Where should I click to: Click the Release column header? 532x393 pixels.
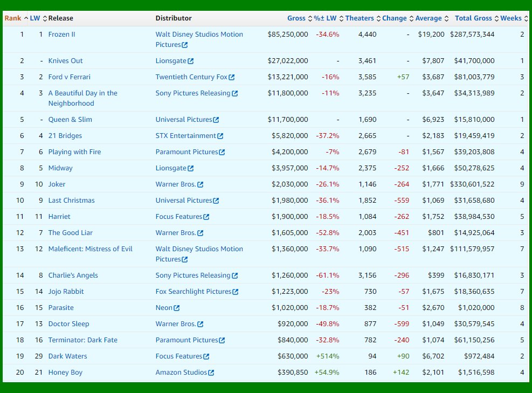[60, 18]
